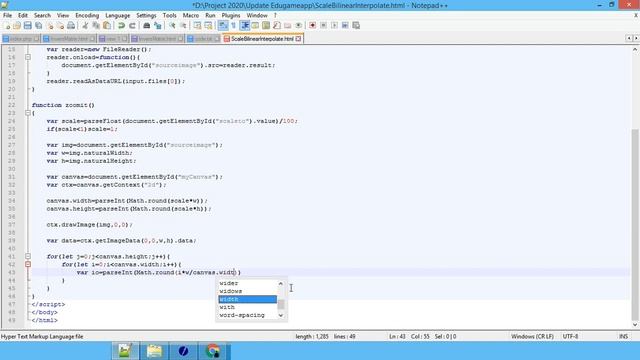Open the Macro menu
The height and width of the screenshot is (360, 640).
(191, 15)
